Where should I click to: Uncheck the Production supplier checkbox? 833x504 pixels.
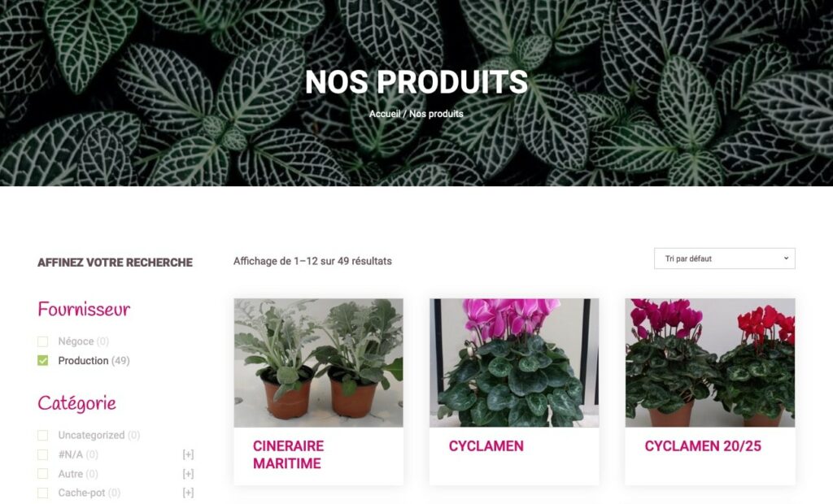coord(43,361)
